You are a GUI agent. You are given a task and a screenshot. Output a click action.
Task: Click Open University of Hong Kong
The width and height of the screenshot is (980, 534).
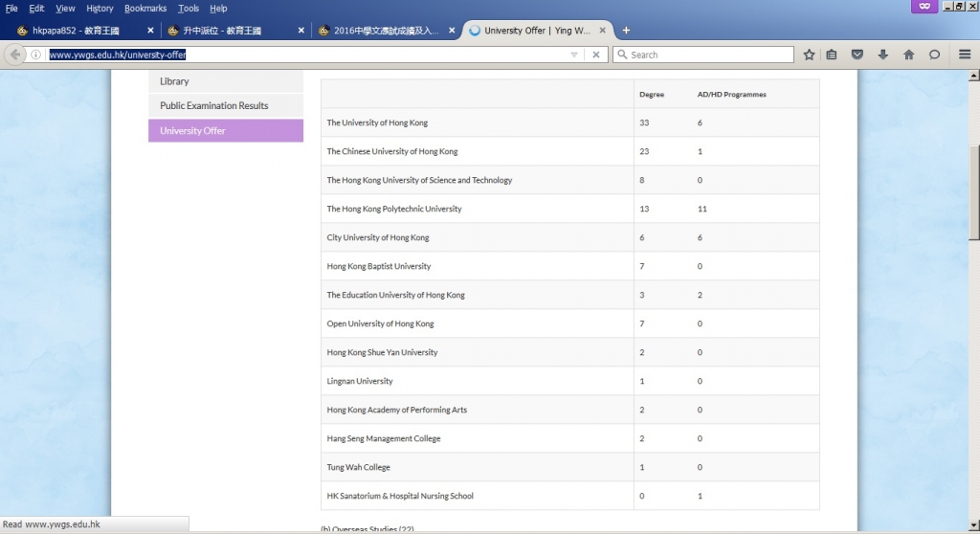[380, 323]
